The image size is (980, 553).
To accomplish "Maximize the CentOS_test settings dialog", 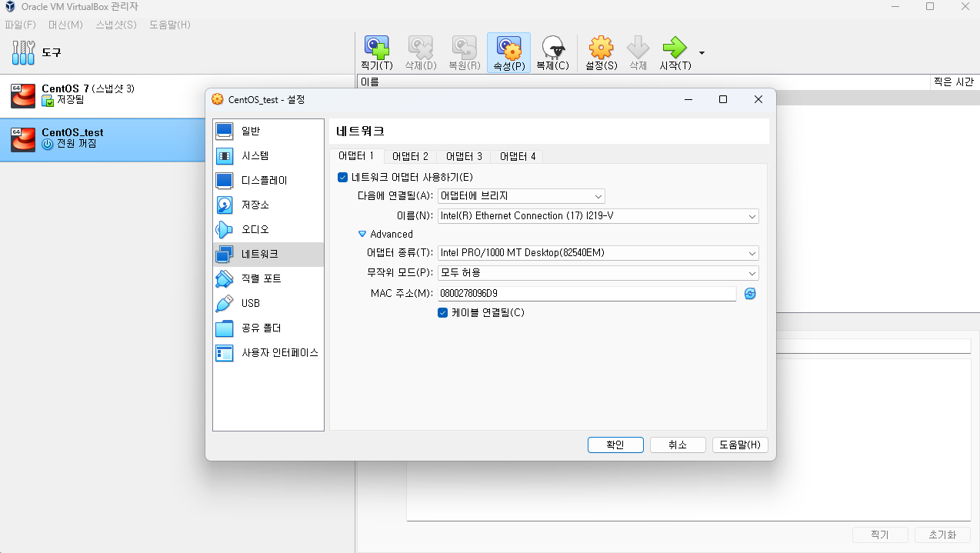I will [723, 99].
